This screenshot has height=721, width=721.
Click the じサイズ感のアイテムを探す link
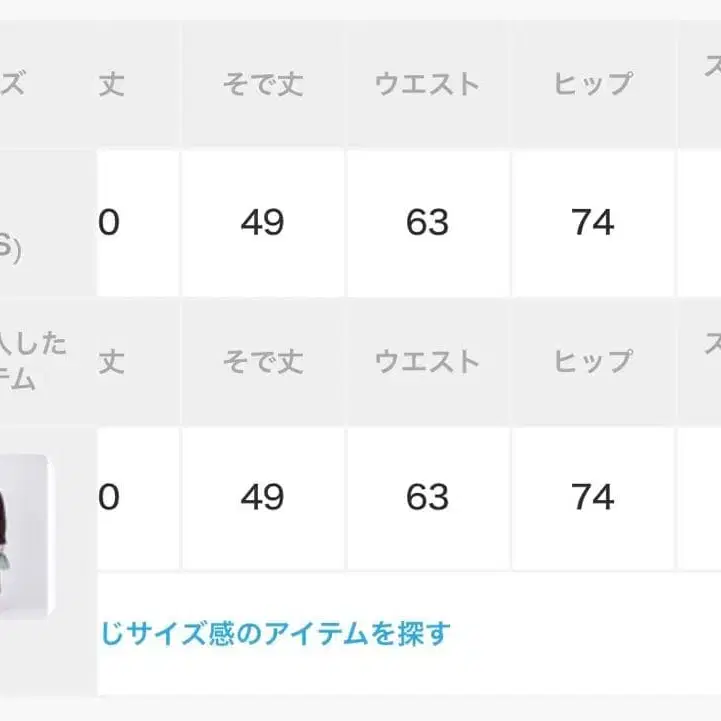[x=275, y=633]
